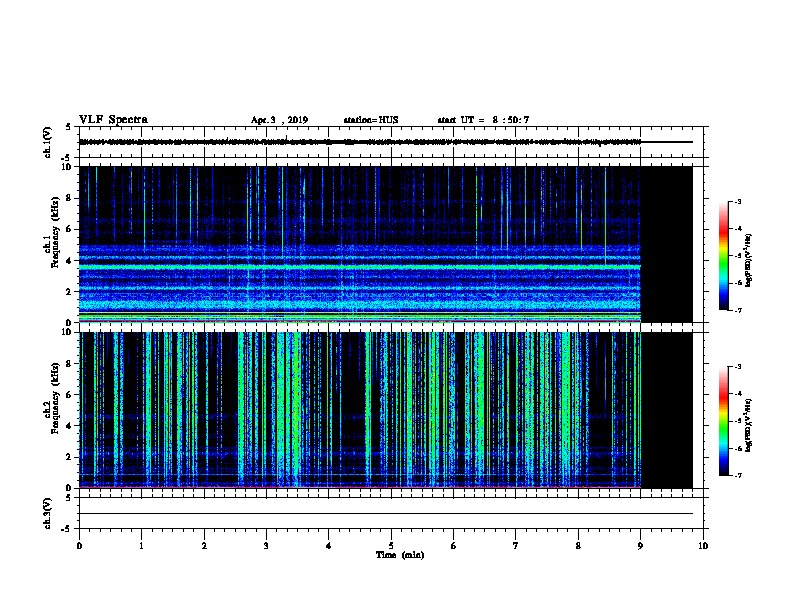Click time axis tick label "5"
Viewport: 792px width, 612px height.
point(391,546)
